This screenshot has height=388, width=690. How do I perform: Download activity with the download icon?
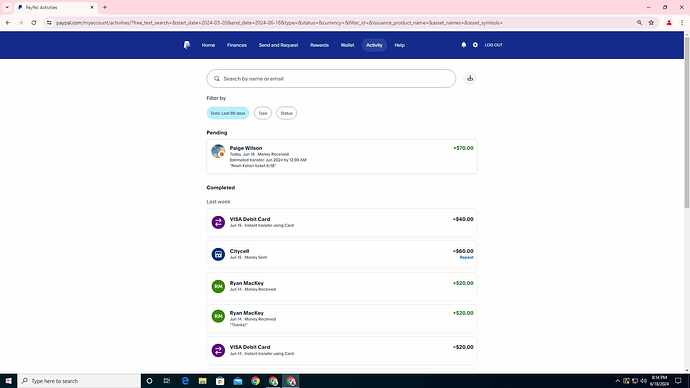coord(470,78)
